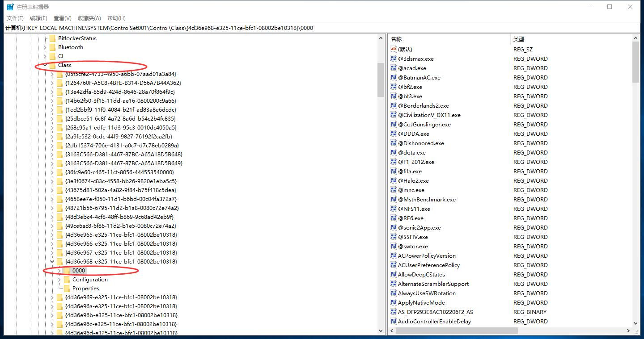This screenshot has height=339, width=644.
Task: Select the {4d36e96c-e325-11ce-bfc1-08002be10318} key
Action: click(121, 324)
